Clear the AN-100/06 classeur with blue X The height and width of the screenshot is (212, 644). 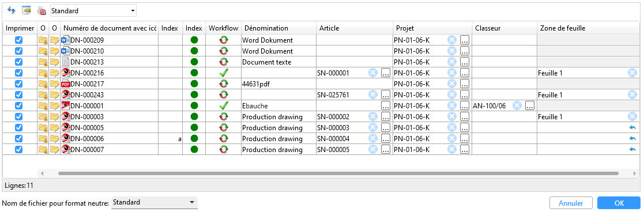pos(518,105)
